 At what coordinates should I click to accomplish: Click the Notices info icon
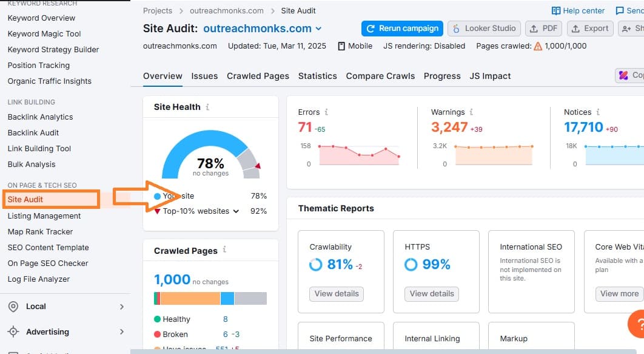(x=598, y=112)
